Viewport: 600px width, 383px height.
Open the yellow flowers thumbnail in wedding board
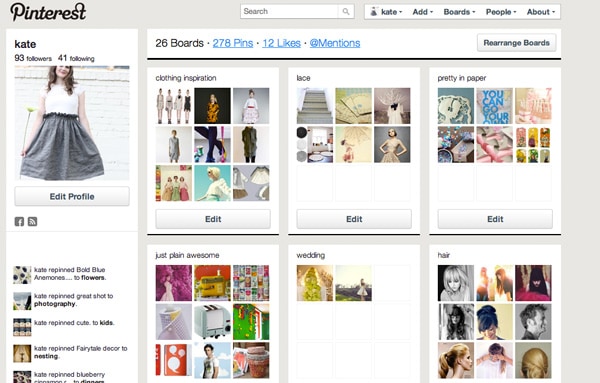315,283
